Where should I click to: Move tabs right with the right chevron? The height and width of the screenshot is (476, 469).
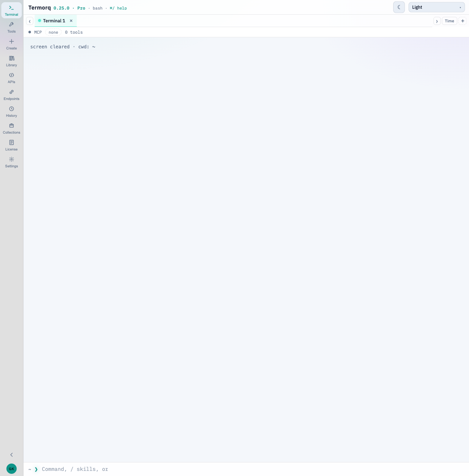(437, 21)
